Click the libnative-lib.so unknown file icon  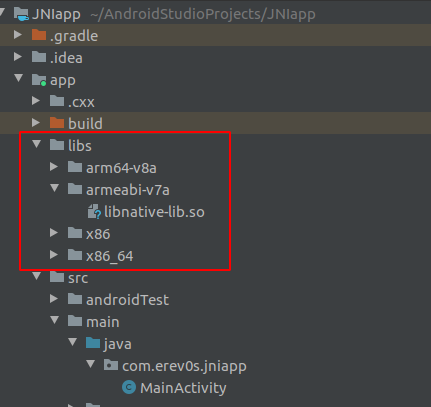pyautogui.click(x=94, y=212)
